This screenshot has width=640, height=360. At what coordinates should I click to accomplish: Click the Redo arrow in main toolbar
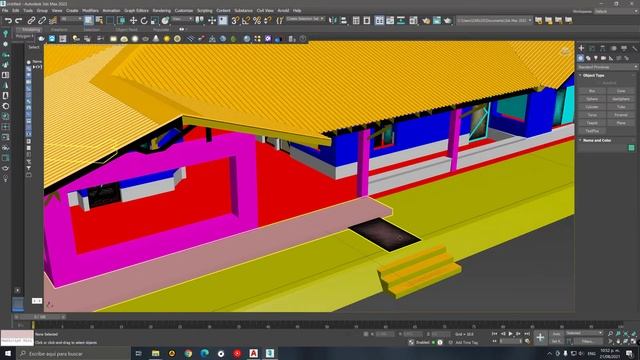pyautogui.click(x=19, y=20)
